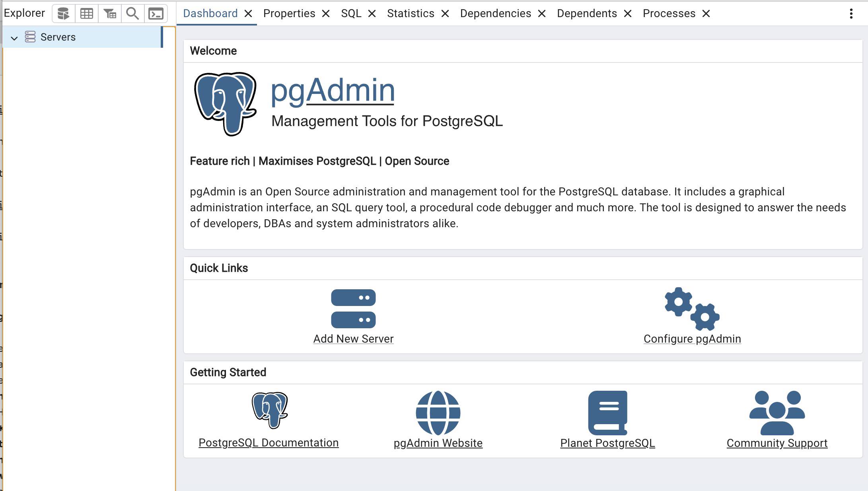This screenshot has height=491, width=868.
Task: Launch the PSQL Tool terminal icon
Action: click(x=156, y=13)
